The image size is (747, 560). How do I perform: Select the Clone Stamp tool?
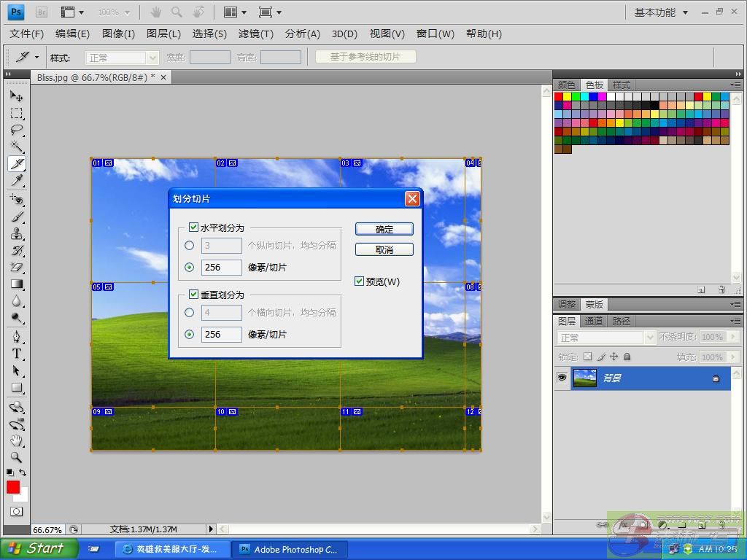pos(17,233)
